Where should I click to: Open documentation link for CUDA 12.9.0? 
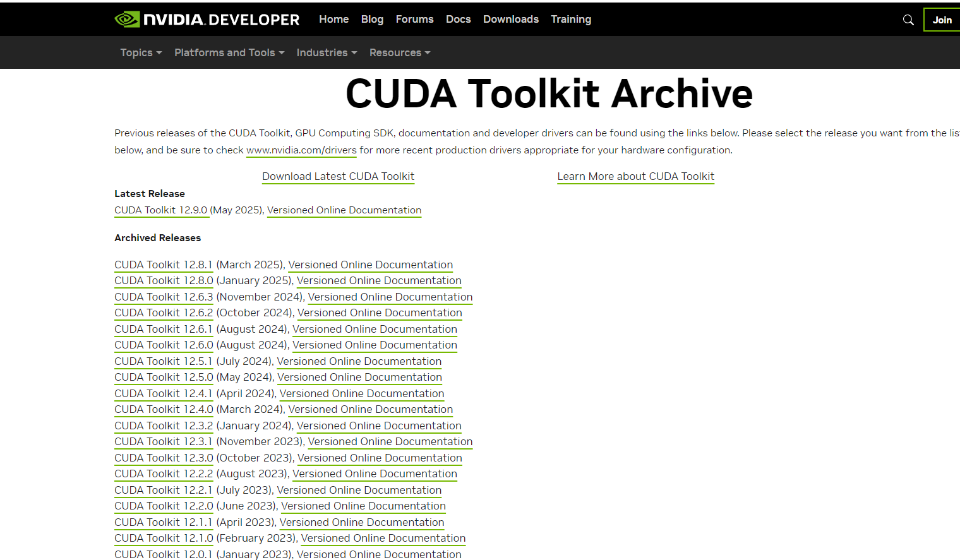(344, 210)
